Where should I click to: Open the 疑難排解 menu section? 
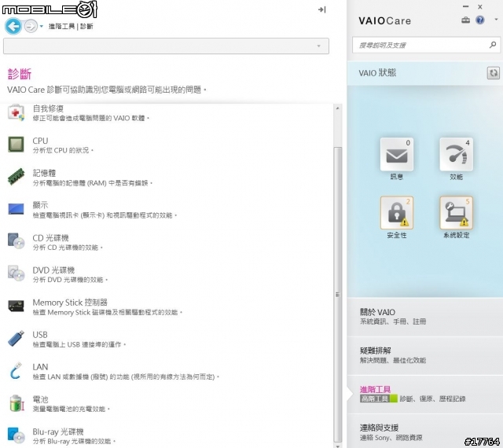425,355
